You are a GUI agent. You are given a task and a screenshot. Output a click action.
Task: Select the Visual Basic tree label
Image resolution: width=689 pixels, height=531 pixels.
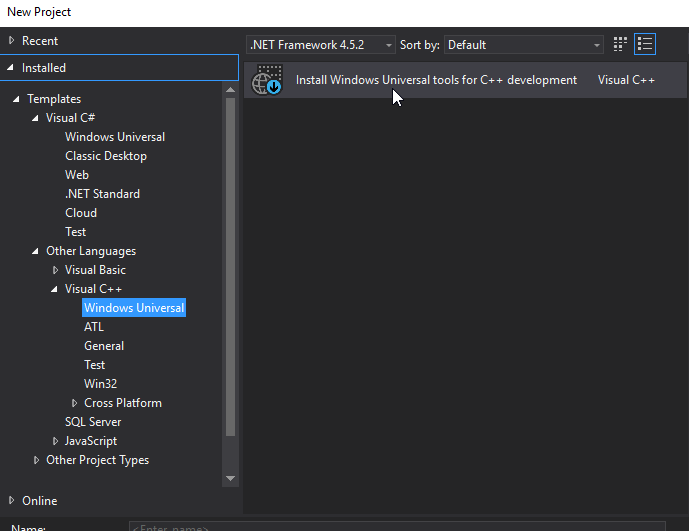(x=95, y=270)
